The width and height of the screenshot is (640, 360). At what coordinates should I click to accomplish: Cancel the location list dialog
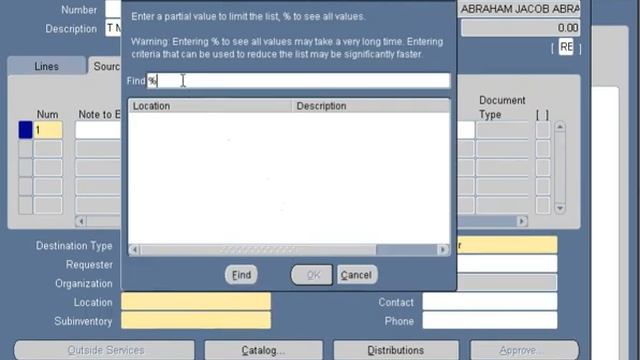[x=356, y=275]
